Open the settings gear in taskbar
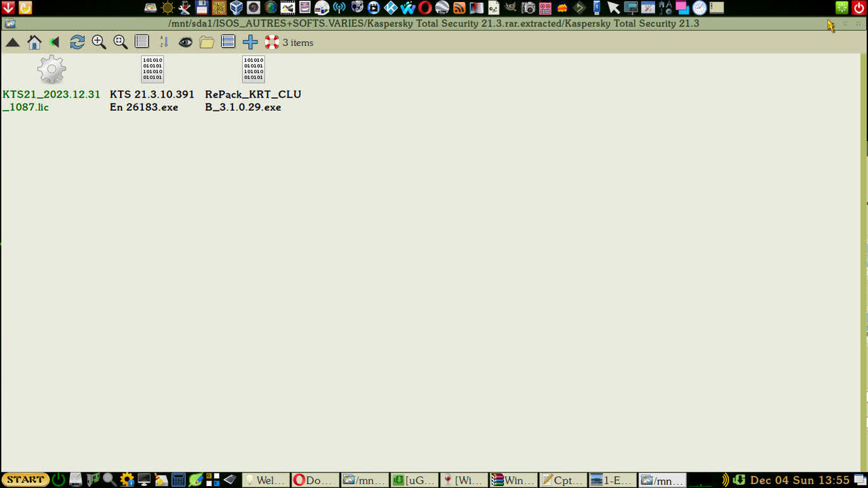Image resolution: width=868 pixels, height=488 pixels. [127, 480]
